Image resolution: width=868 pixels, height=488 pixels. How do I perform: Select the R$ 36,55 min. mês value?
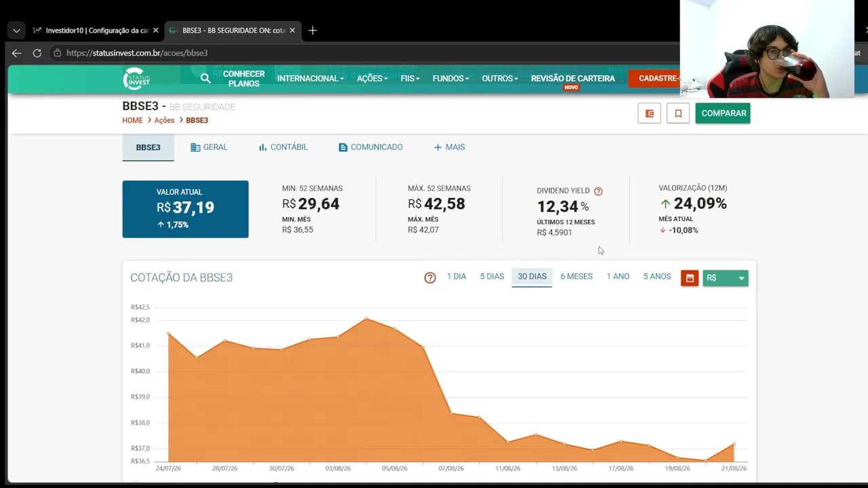pos(298,230)
